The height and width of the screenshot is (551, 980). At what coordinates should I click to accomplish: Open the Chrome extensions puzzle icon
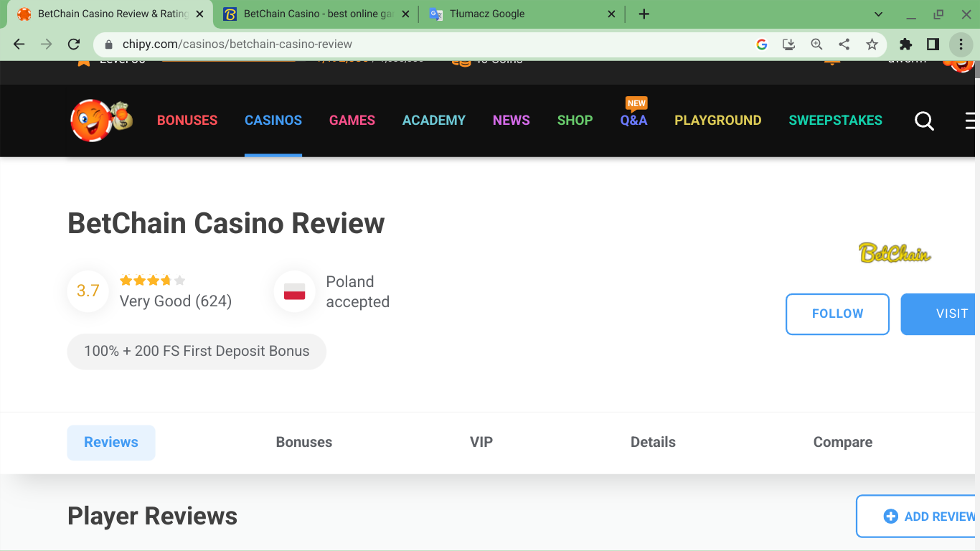coord(905,44)
